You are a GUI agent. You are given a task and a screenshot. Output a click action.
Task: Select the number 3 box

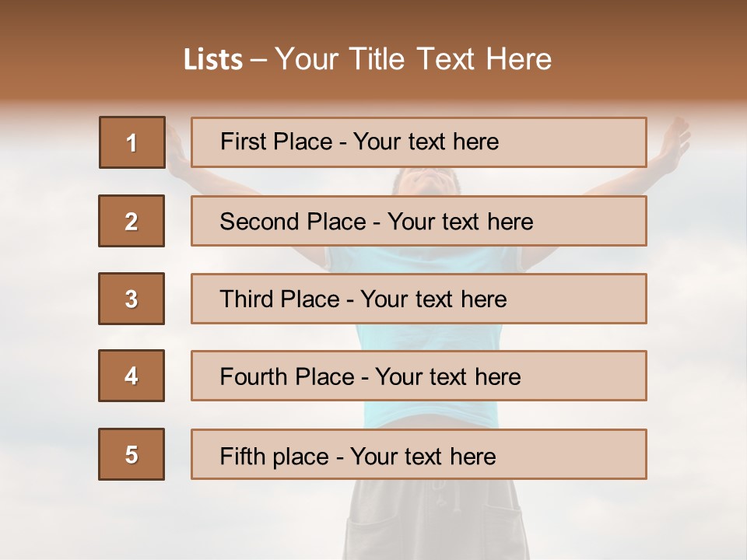(132, 299)
